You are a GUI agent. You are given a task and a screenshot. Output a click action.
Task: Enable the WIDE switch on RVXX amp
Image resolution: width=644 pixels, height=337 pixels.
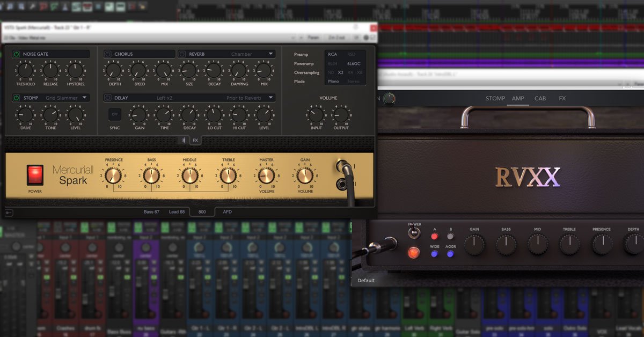(434, 254)
